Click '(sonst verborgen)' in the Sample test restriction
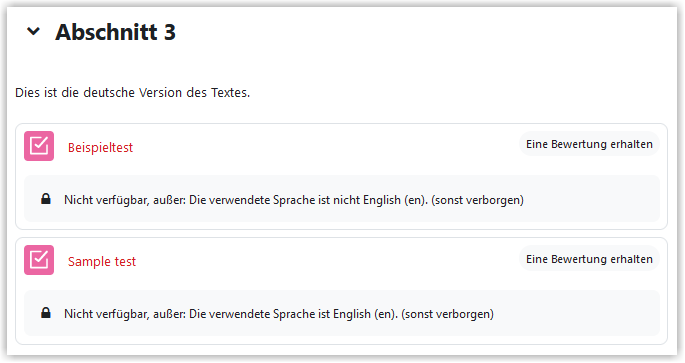The height and width of the screenshot is (363, 685). pos(447,314)
